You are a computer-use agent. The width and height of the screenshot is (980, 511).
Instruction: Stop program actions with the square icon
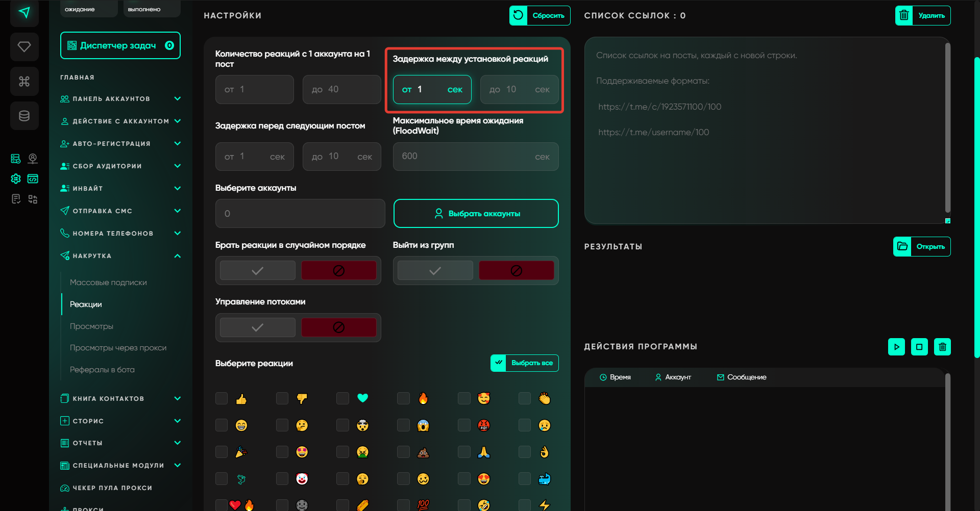[919, 347]
